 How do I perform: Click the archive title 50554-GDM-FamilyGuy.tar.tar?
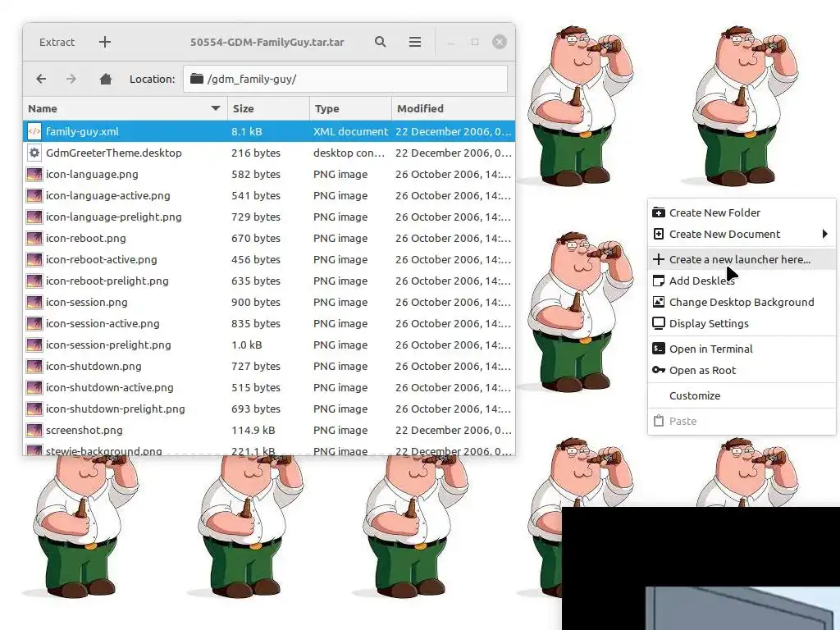pos(267,42)
